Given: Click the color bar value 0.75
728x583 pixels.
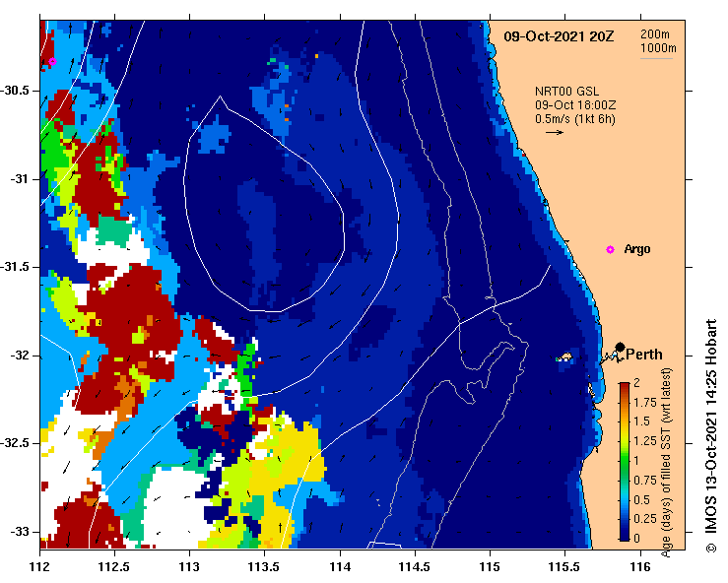Looking at the screenshot, I should pos(645,480).
